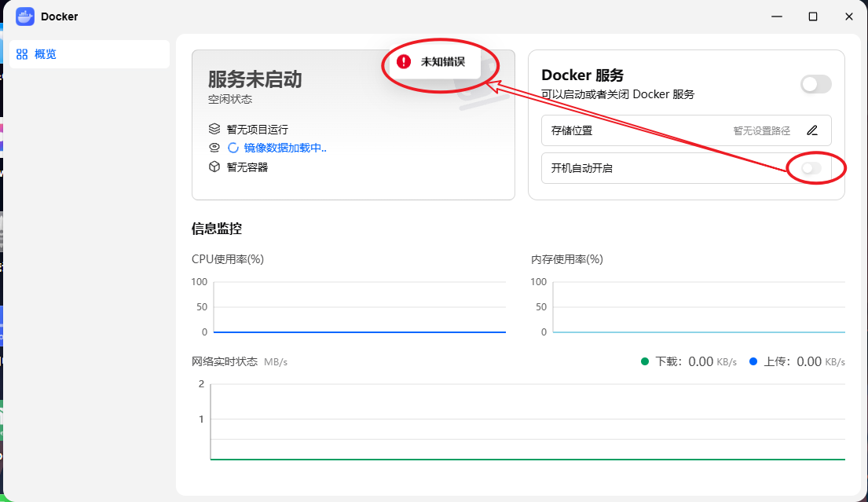
Task: Click the 存储位置 storage location field
Action: coord(686,130)
